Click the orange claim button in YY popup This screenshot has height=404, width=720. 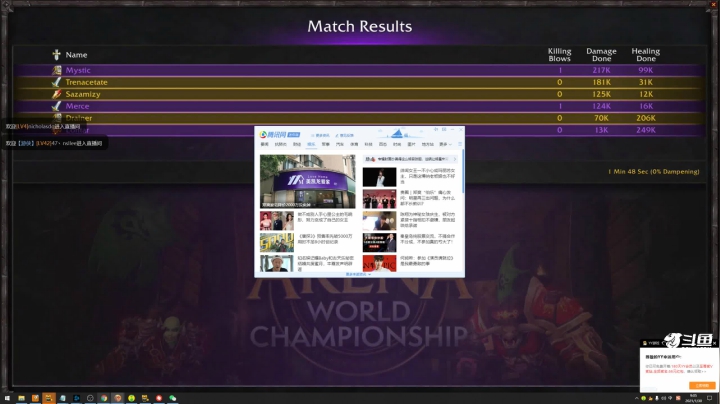702,386
